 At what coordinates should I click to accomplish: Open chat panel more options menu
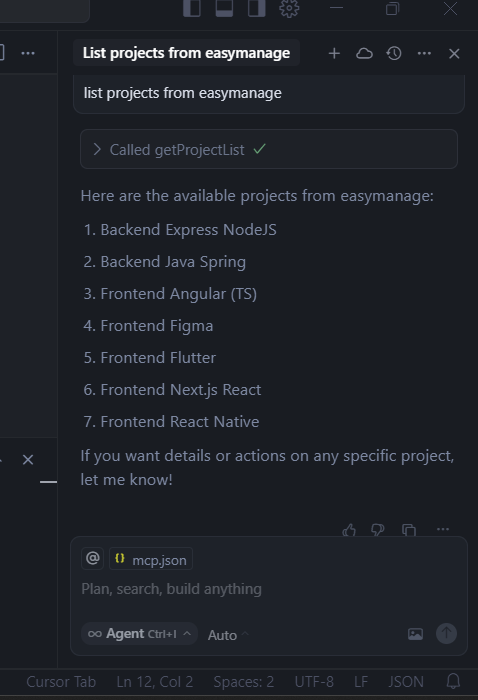click(424, 54)
